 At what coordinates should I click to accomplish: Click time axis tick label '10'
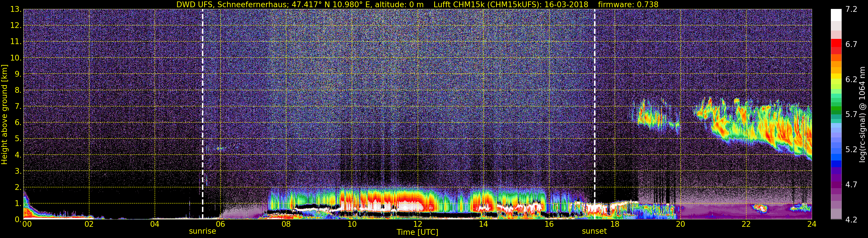pyautogui.click(x=352, y=224)
